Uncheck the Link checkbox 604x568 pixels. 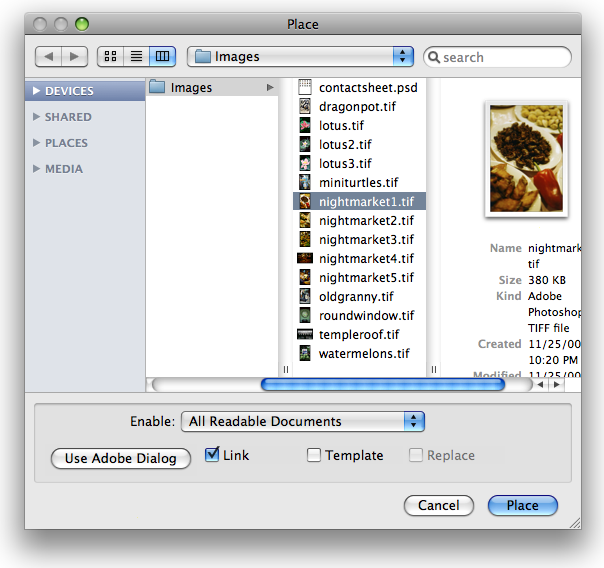coord(212,455)
